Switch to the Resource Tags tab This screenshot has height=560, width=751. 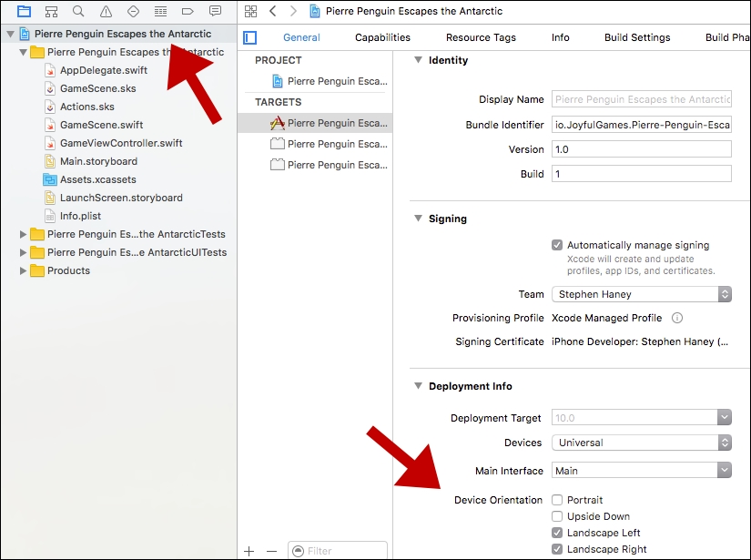pos(481,37)
